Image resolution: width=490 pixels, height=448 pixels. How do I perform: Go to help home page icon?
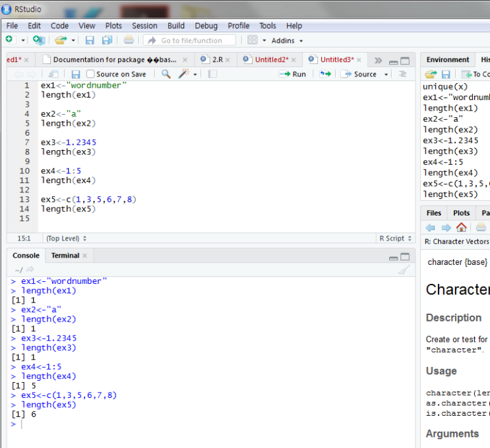point(461,227)
